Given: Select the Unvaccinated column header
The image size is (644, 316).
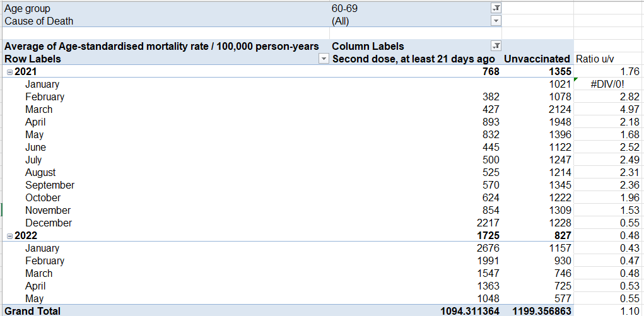Looking at the screenshot, I should (x=537, y=59).
